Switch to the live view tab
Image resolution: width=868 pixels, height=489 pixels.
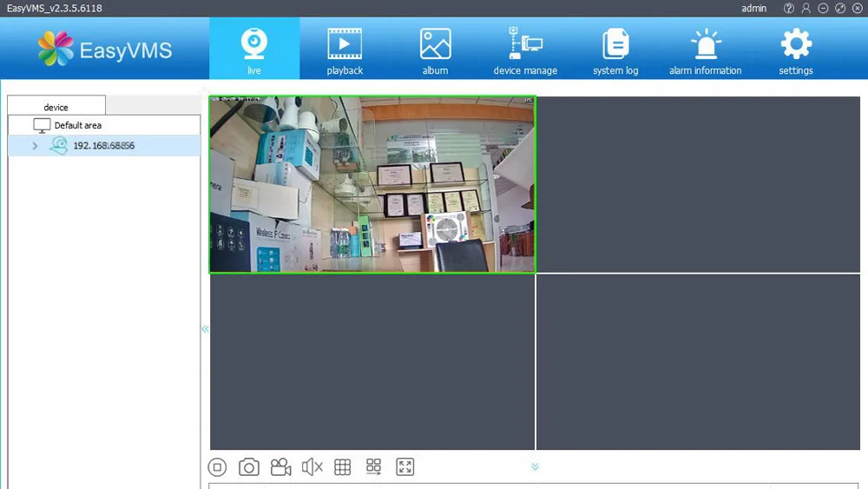coord(254,49)
